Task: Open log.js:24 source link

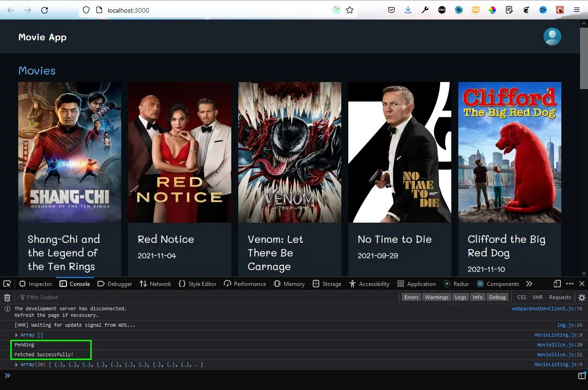Action: tap(570, 325)
